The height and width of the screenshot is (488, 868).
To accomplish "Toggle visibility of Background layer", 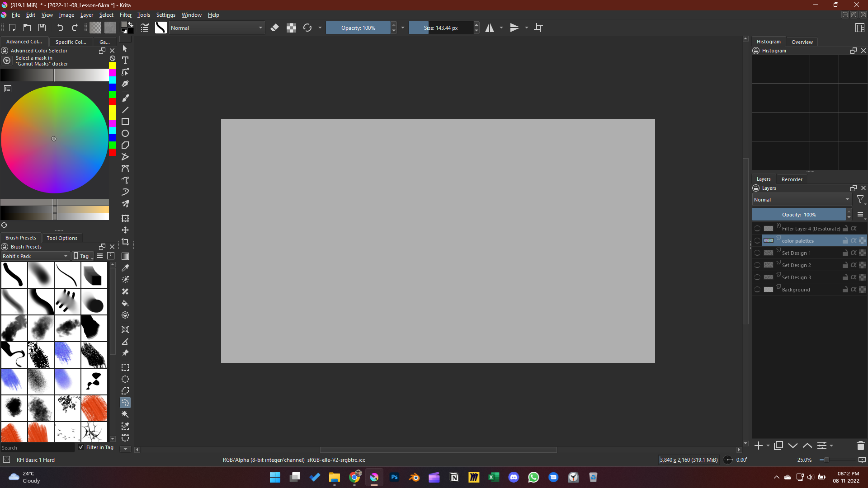I will [x=757, y=290].
